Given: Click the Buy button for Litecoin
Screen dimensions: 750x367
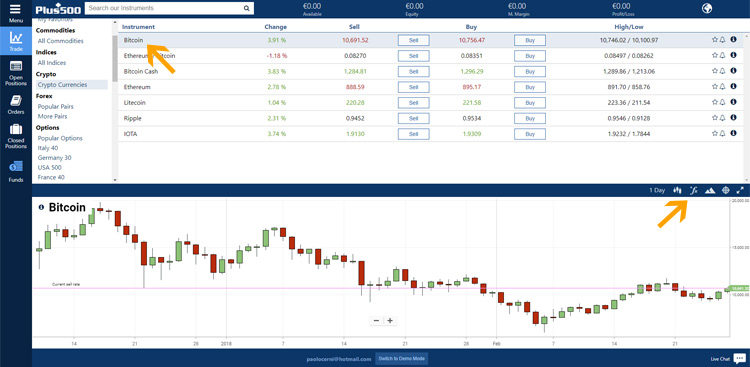Looking at the screenshot, I should 530,102.
